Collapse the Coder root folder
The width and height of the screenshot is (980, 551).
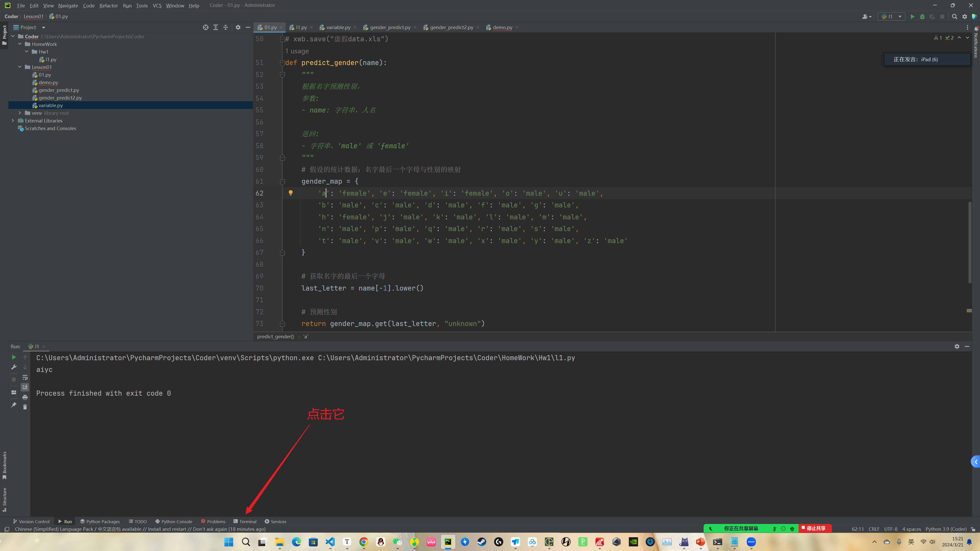click(x=13, y=36)
